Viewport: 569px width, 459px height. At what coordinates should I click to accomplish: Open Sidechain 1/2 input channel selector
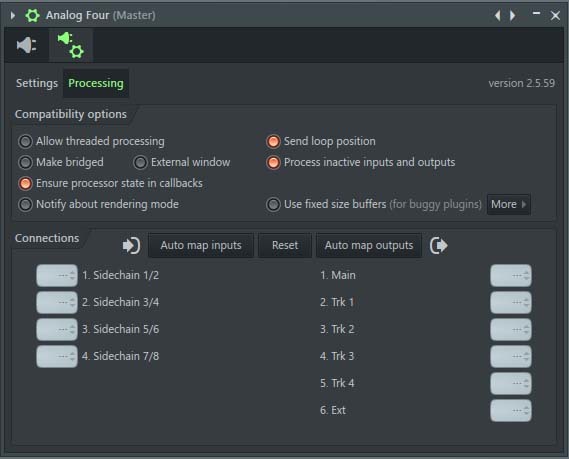pyautogui.click(x=57, y=275)
